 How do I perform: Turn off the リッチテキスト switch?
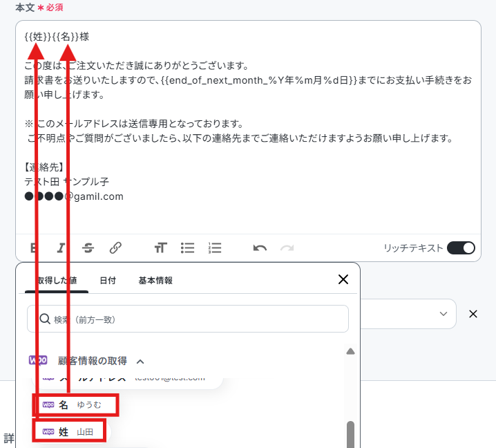(461, 248)
